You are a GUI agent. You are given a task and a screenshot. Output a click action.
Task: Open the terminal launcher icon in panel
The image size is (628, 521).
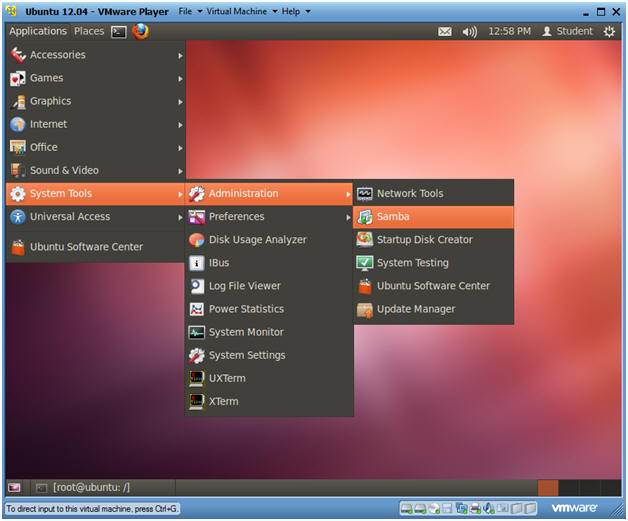tap(119, 32)
